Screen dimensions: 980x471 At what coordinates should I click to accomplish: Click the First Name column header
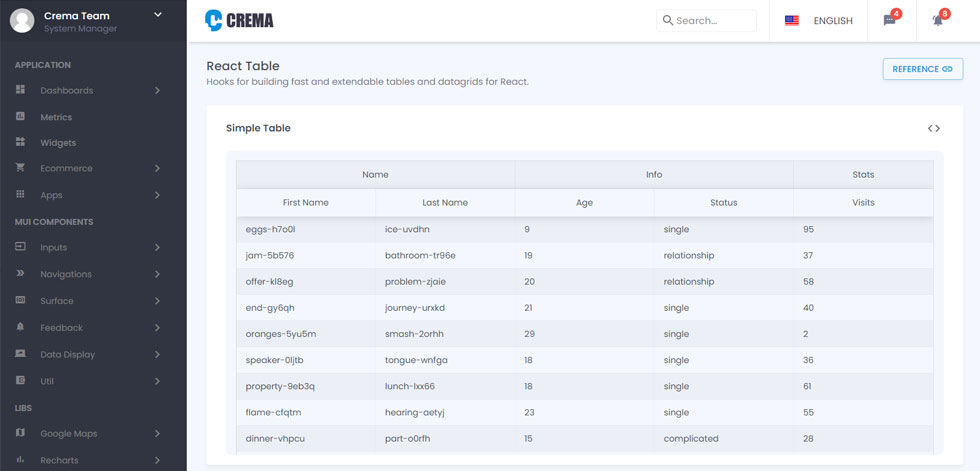(x=306, y=202)
